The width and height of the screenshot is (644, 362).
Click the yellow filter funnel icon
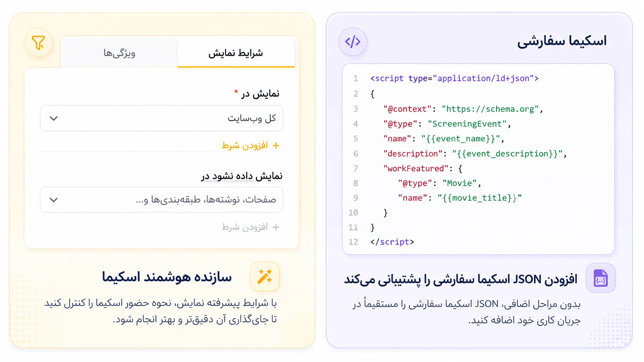pyautogui.click(x=38, y=42)
